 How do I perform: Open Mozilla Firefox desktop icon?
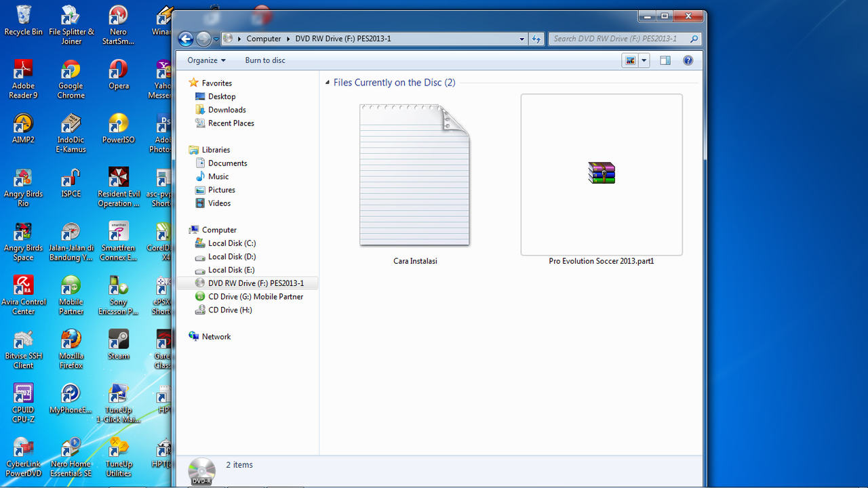click(71, 350)
